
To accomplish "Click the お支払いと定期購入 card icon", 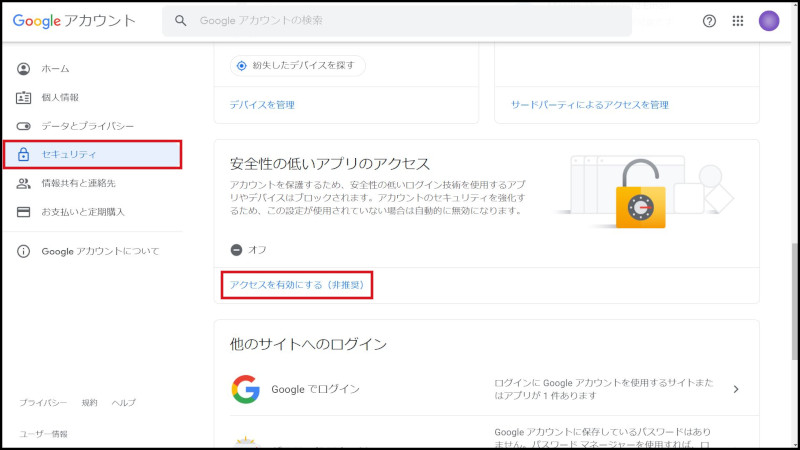I will [24, 212].
